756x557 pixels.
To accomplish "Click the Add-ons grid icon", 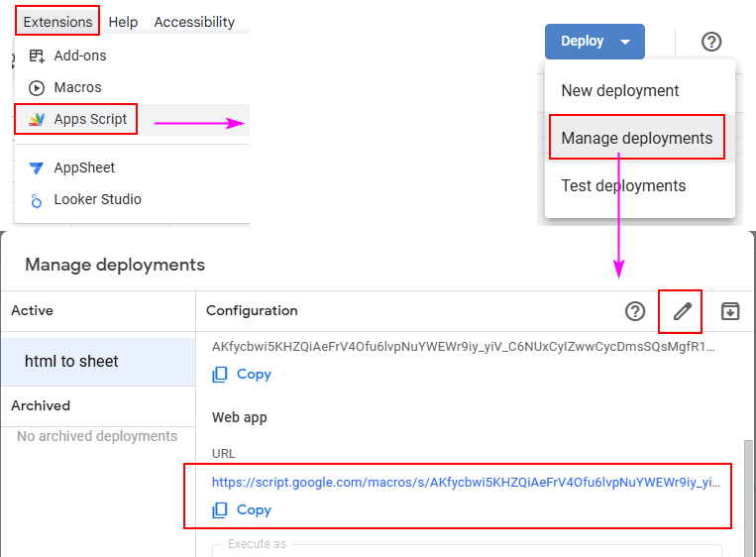I will [x=37, y=56].
